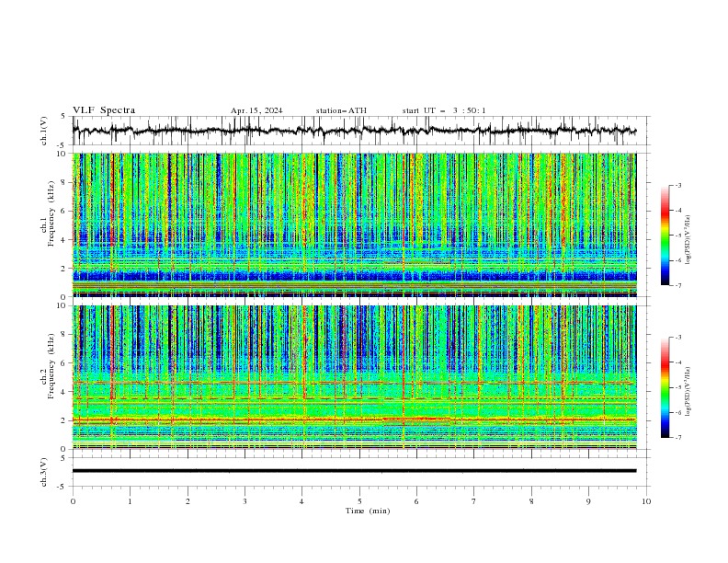Click the time axis tick label '3'
This screenshot has width=728, height=563.
245,501
